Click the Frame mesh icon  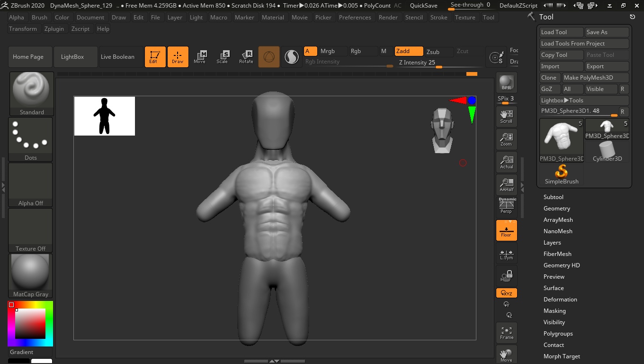coord(506,333)
